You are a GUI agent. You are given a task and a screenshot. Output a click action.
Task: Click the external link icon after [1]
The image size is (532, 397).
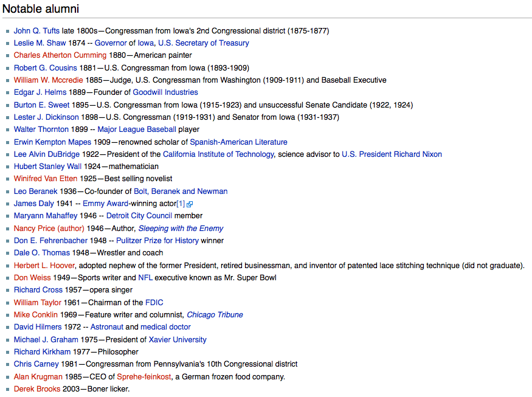click(x=190, y=204)
